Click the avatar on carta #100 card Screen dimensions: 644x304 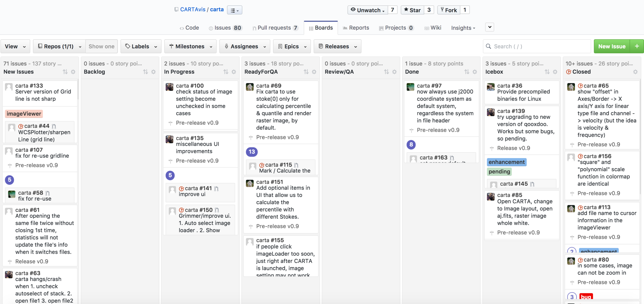pos(170,87)
